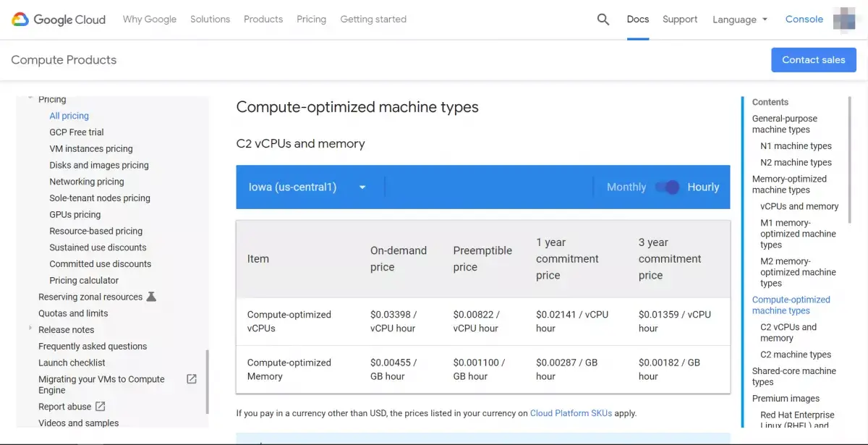
Task: Switch to the Docs tab
Action: 638,20
